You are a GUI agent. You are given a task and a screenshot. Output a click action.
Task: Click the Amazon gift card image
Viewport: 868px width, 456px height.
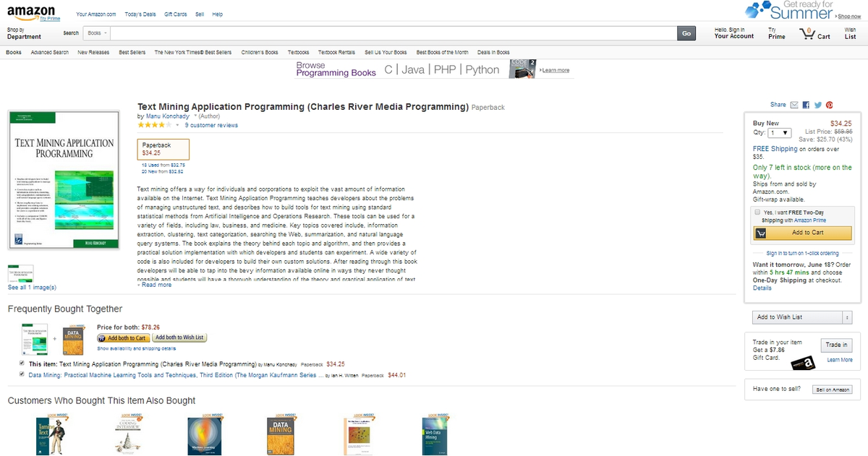pyautogui.click(x=802, y=363)
